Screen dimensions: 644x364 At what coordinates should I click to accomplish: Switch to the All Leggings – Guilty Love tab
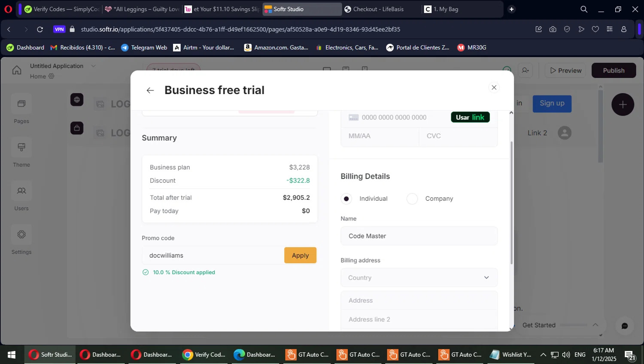pyautogui.click(x=142, y=9)
